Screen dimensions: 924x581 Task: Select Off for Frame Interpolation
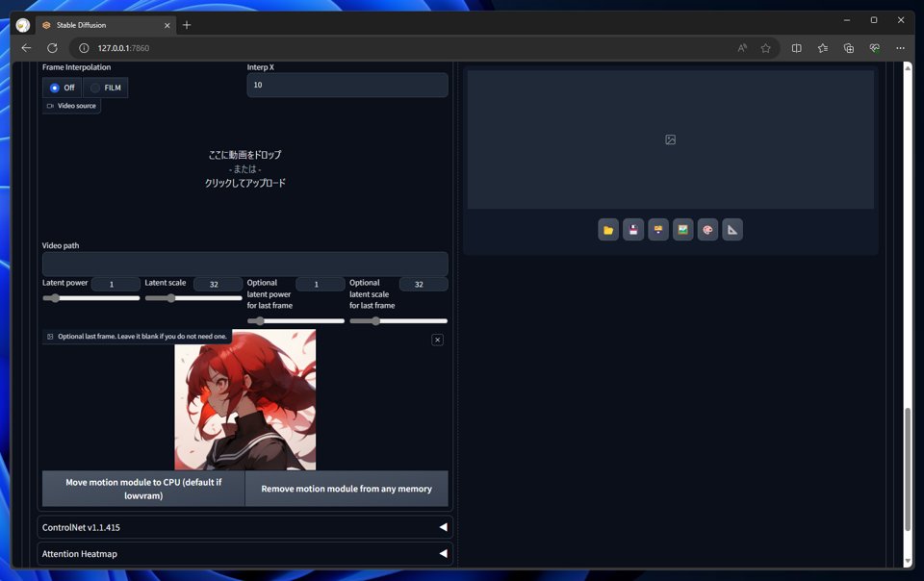[62, 88]
